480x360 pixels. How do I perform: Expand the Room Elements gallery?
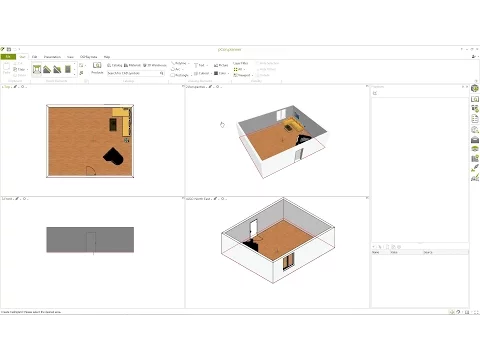[x=74, y=75]
